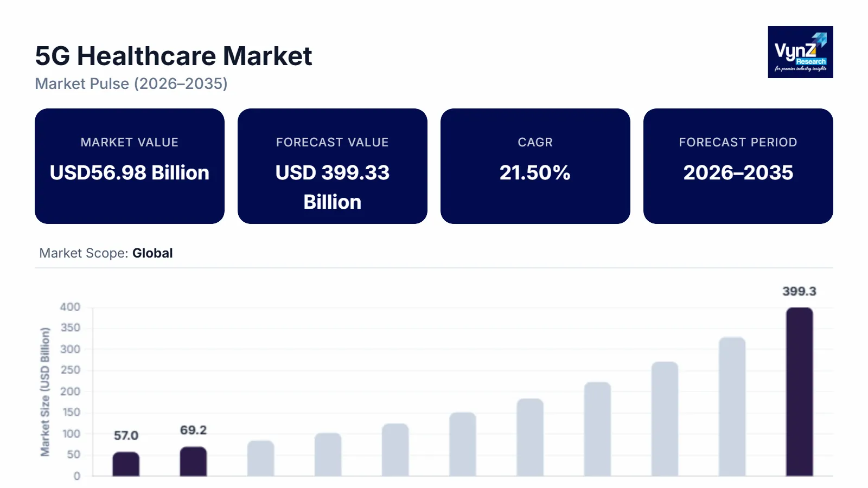868x488 pixels.
Task: Click the 57.0 data label
Action: [x=126, y=435]
